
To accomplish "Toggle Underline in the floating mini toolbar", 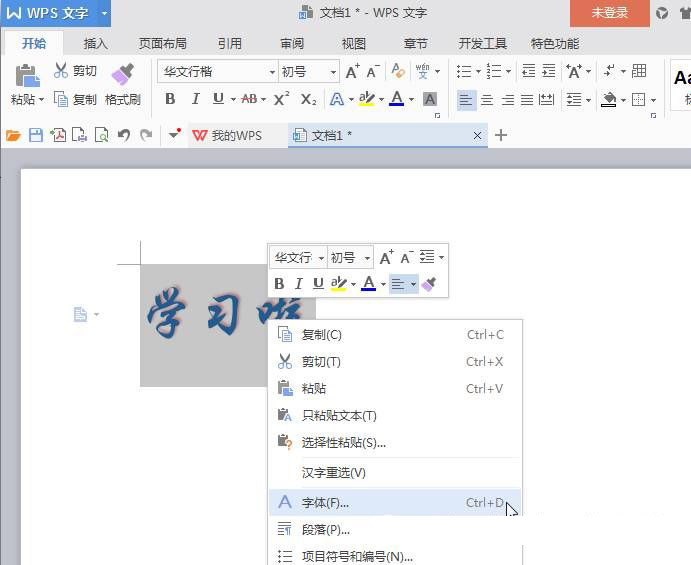I will click(317, 284).
